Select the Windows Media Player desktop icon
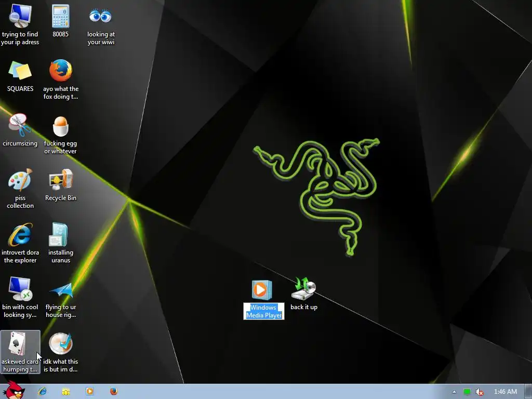Viewport: 532px width, 399px height. (262, 290)
